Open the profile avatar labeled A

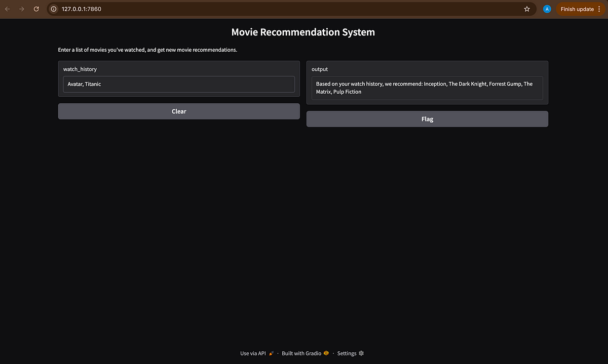pyautogui.click(x=547, y=9)
